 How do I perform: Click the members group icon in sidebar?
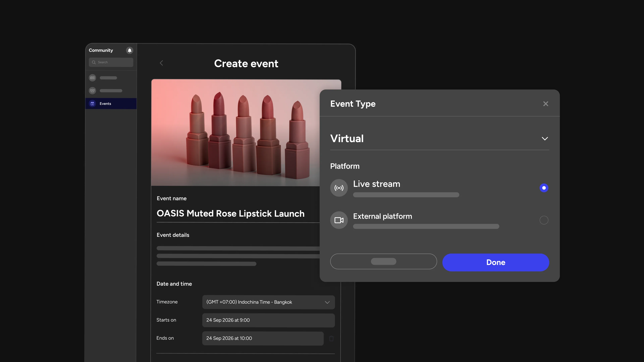93,90
